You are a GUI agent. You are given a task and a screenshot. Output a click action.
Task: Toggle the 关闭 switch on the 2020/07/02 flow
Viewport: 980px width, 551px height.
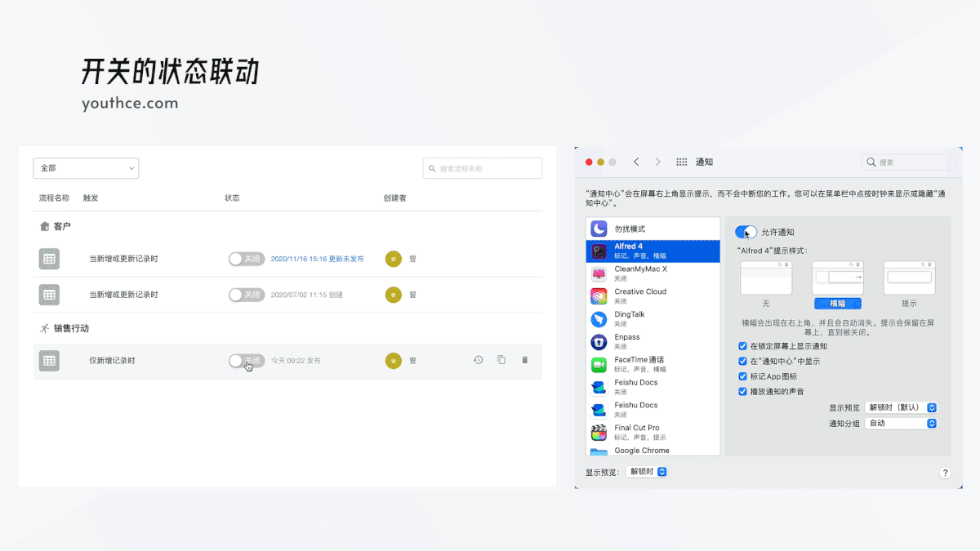coord(247,295)
